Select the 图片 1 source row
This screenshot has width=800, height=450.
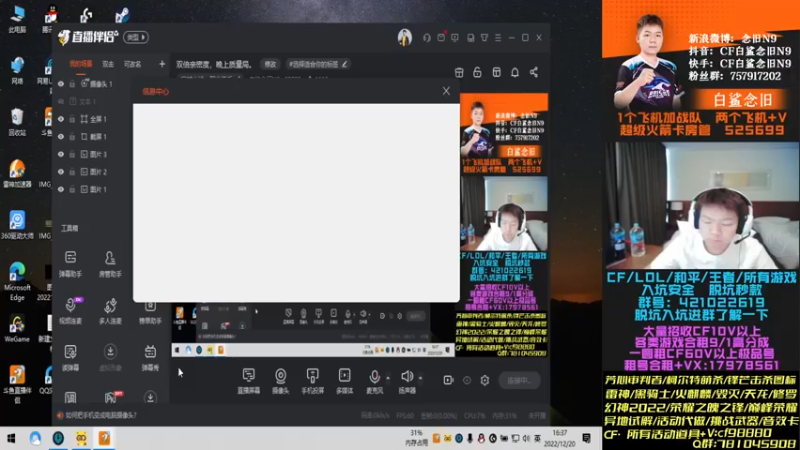[x=92, y=189]
